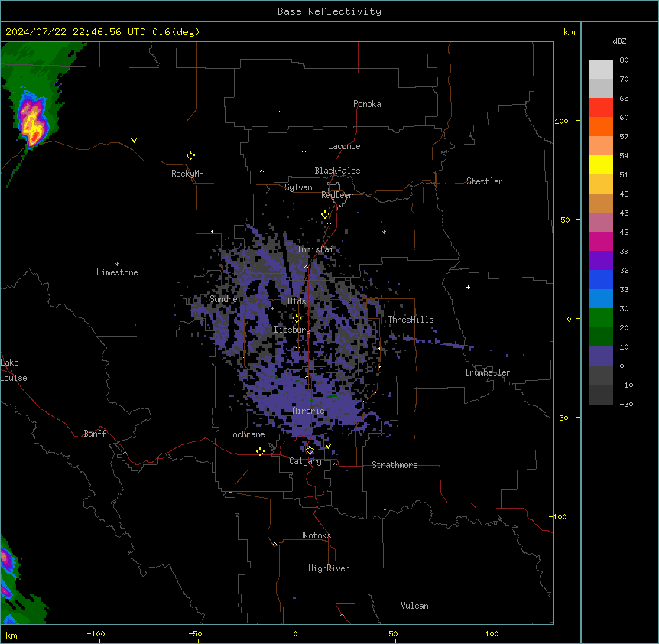Click the Sundre label
This screenshot has height=644, width=659.
(x=223, y=299)
